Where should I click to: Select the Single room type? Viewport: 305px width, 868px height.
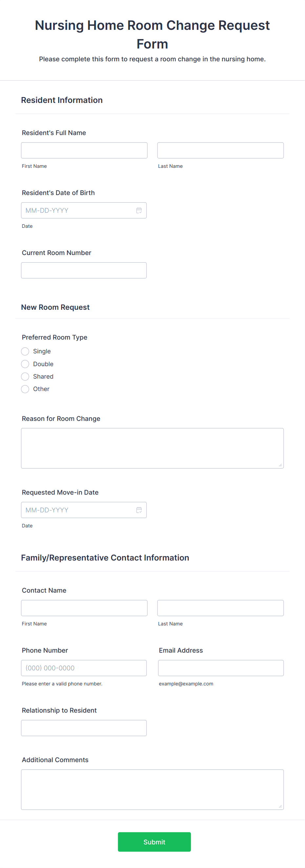[25, 351]
